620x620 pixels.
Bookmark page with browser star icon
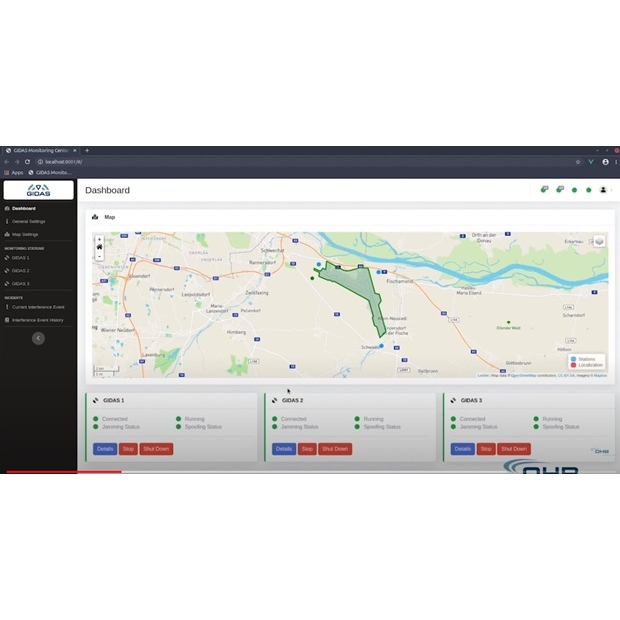click(x=577, y=161)
